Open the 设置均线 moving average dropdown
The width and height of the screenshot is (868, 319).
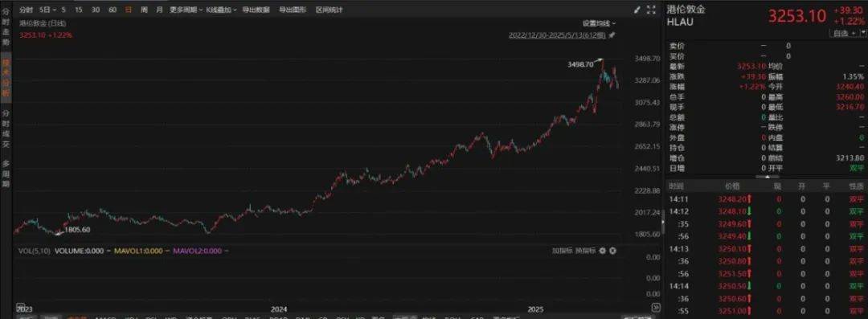599,23
